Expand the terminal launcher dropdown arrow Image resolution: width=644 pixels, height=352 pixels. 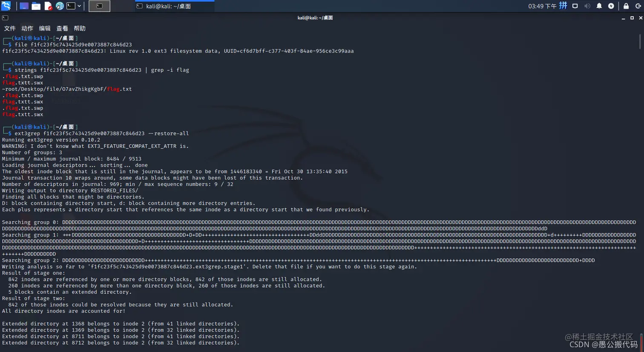coord(79,6)
